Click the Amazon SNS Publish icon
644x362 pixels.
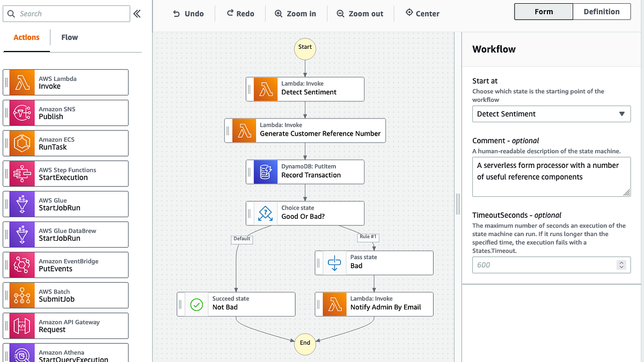21,113
